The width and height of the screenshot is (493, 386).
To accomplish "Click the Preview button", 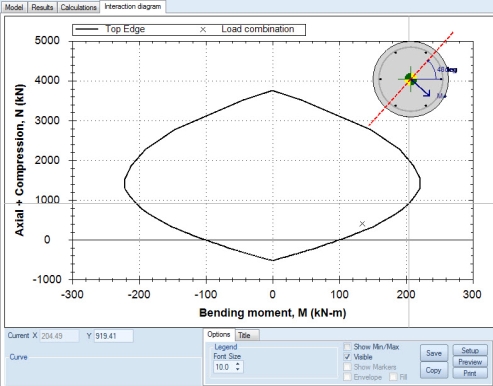I will (x=470, y=362).
